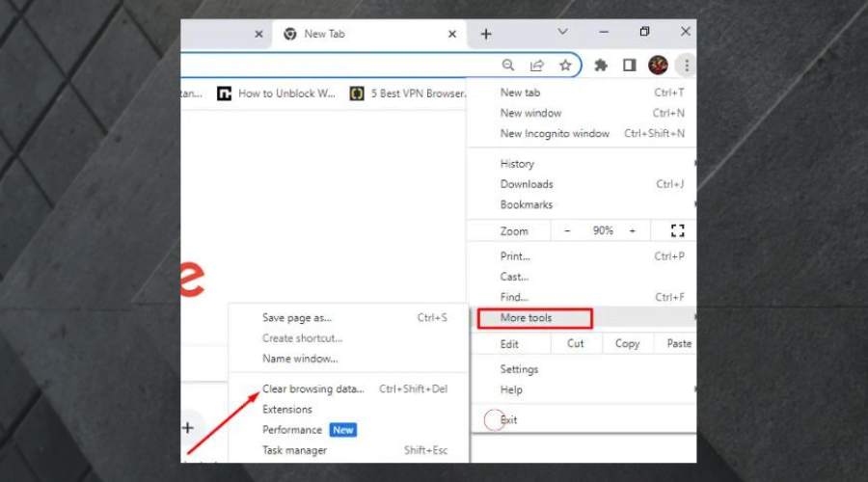The width and height of the screenshot is (868, 482).
Task: Expand the Help submenu
Action: coord(582,389)
